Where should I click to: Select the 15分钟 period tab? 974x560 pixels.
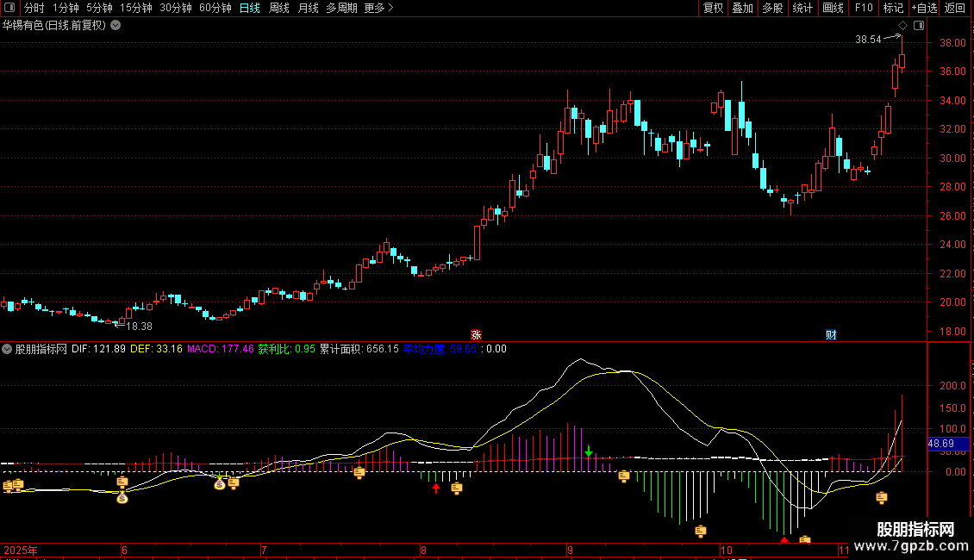coord(135,8)
